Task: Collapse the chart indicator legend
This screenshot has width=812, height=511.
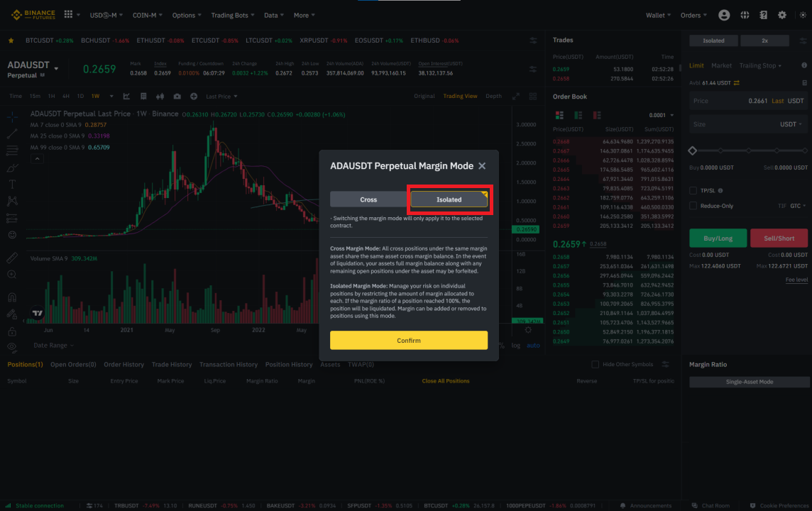Action: coord(37,159)
